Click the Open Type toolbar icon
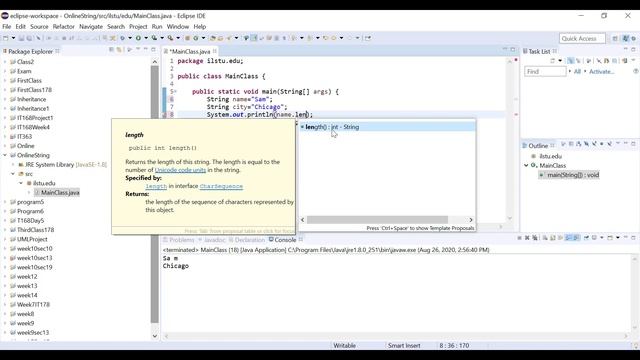 pyautogui.click(x=213, y=38)
